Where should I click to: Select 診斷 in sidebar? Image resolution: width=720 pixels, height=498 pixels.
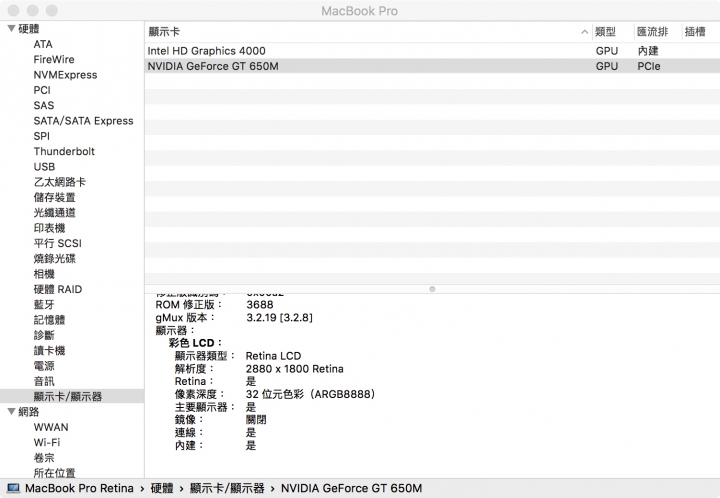pos(44,335)
